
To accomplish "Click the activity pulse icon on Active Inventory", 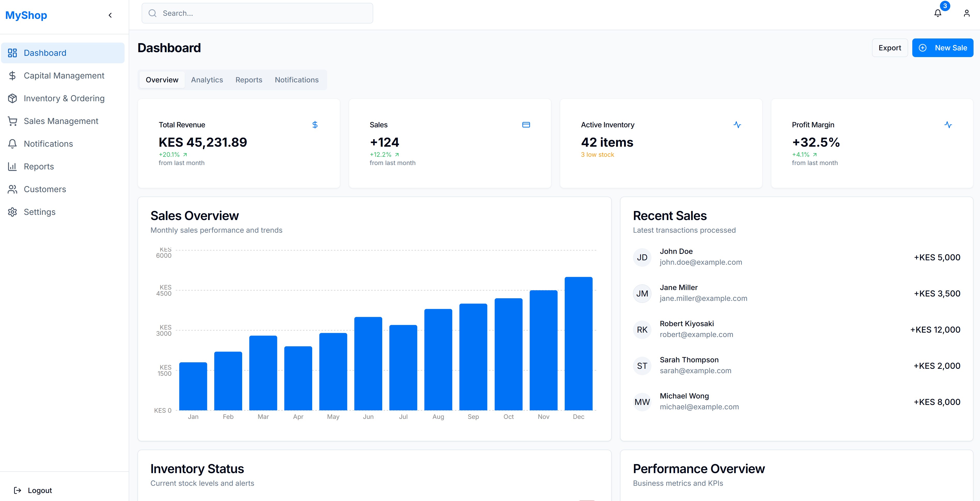I will pos(737,125).
